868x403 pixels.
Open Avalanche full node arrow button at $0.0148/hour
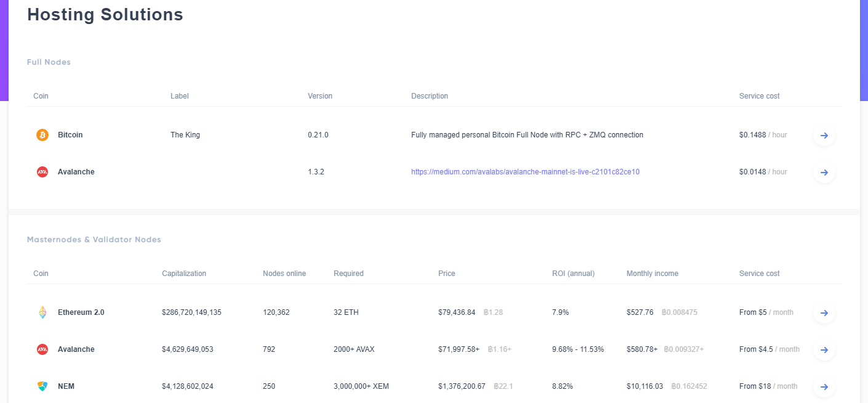click(x=824, y=172)
